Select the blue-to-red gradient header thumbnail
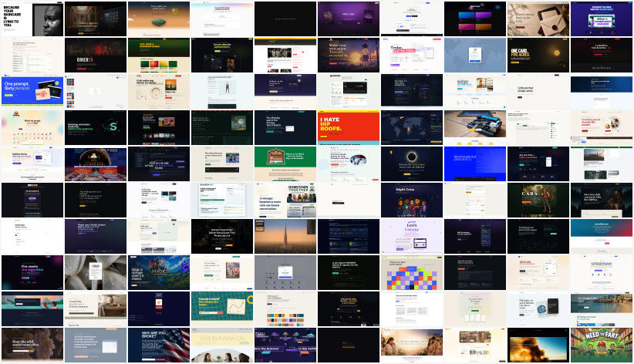 (x=602, y=236)
